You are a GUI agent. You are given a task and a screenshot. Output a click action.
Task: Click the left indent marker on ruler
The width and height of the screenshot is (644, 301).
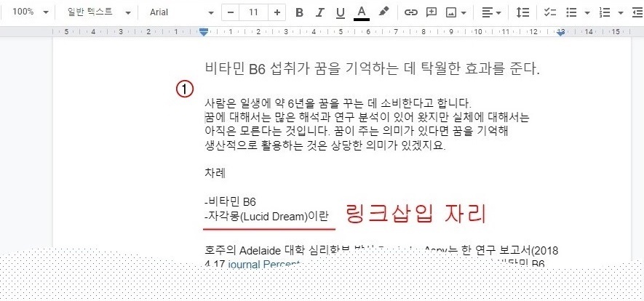tap(204, 33)
